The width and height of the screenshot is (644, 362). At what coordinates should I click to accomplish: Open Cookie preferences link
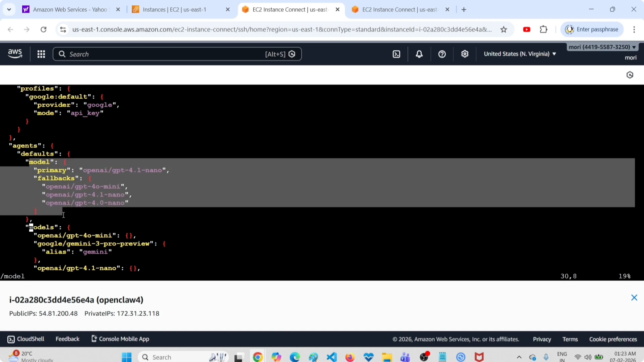613,339
